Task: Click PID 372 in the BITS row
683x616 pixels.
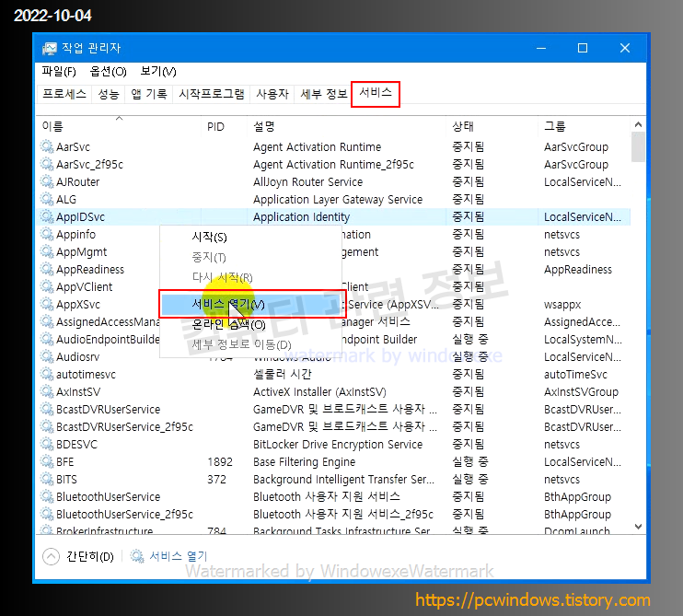Action: (216, 479)
